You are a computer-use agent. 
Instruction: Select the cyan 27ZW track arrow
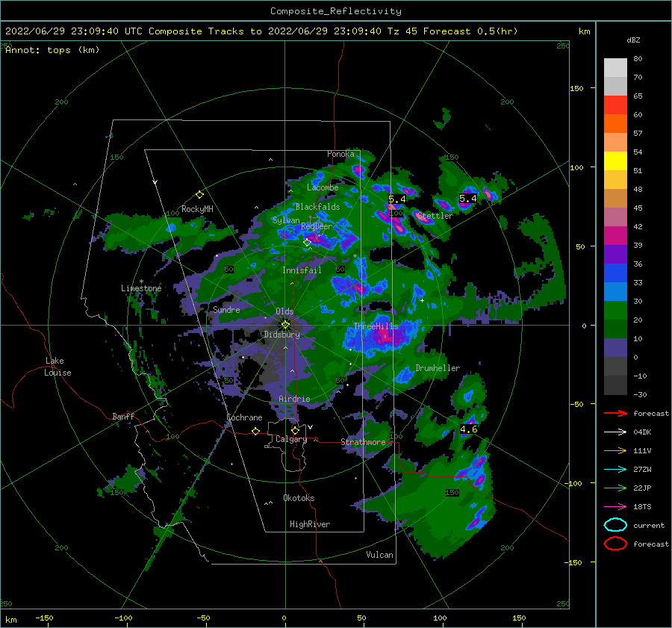(x=615, y=469)
